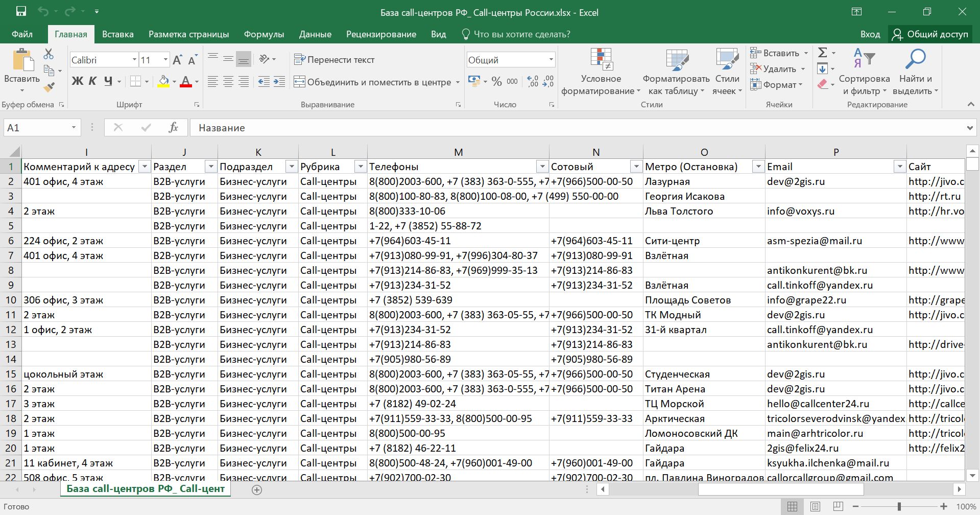Click the insert function fx icon
The image size is (980, 515).
coord(173,128)
